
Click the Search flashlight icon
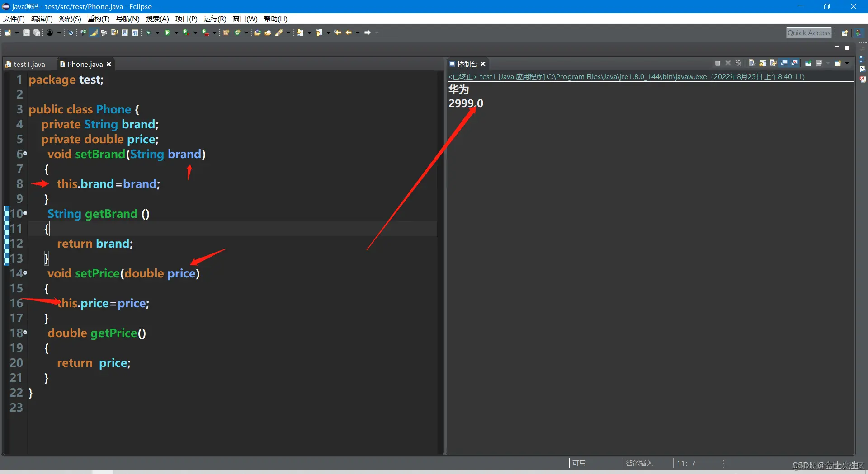pyautogui.click(x=279, y=33)
